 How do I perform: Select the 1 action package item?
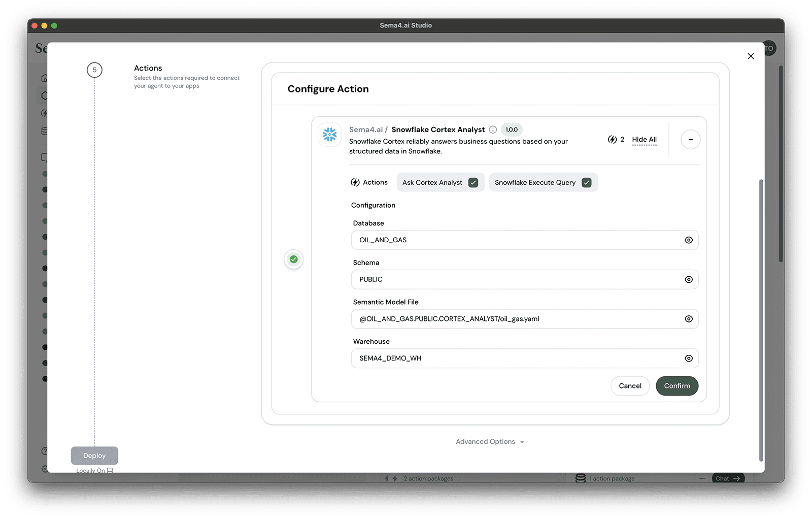(x=612, y=478)
